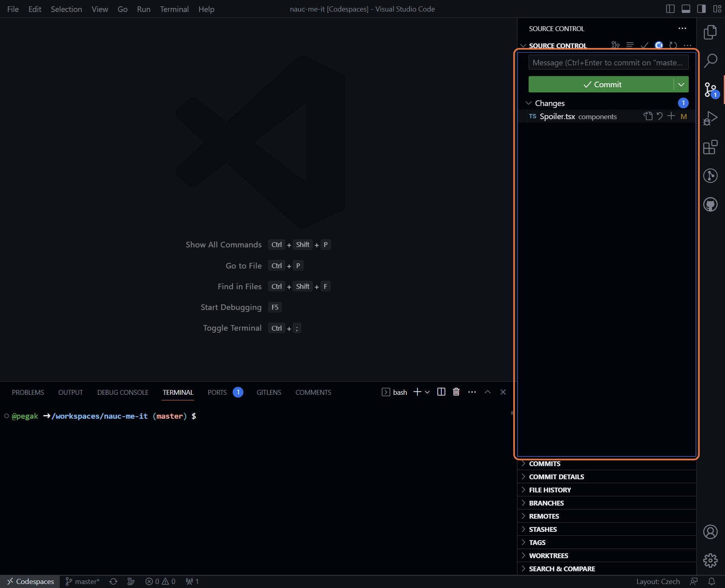Open Source Control view in activity bar

(x=710, y=90)
